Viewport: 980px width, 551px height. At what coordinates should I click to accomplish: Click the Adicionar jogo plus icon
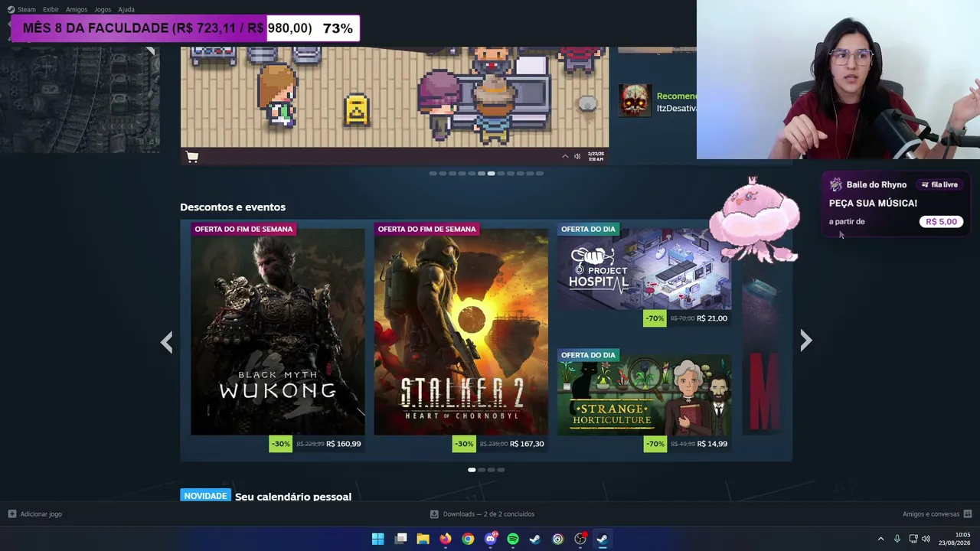(x=11, y=514)
